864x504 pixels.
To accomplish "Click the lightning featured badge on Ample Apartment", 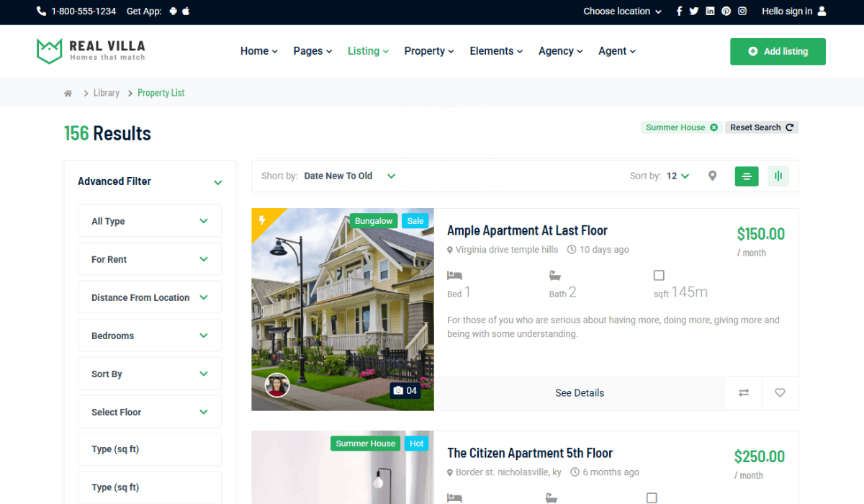I will (x=262, y=220).
